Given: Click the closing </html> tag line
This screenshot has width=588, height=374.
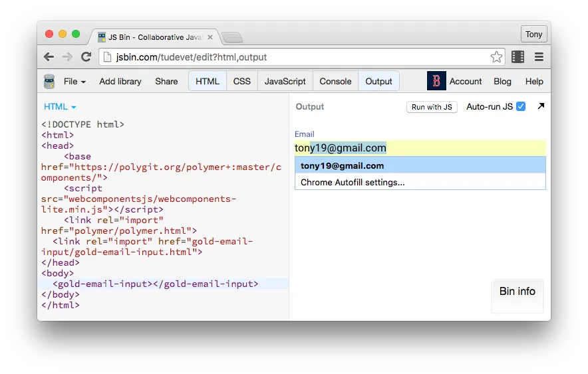Looking at the screenshot, I should pos(61,305).
